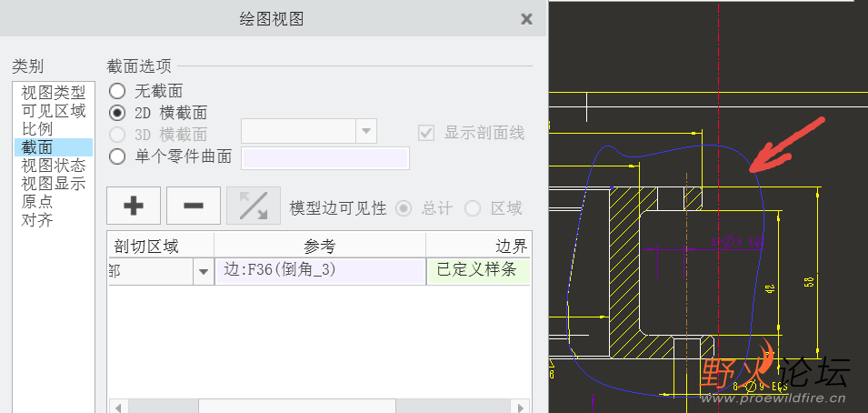This screenshot has width=868, height=413.
Task: Click the table's left scroll arrow
Action: (117, 408)
